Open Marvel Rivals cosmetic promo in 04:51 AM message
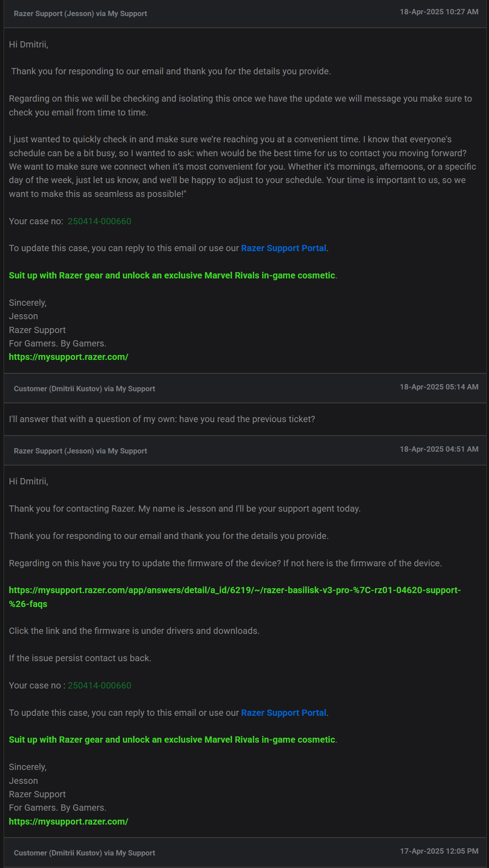 pos(172,740)
